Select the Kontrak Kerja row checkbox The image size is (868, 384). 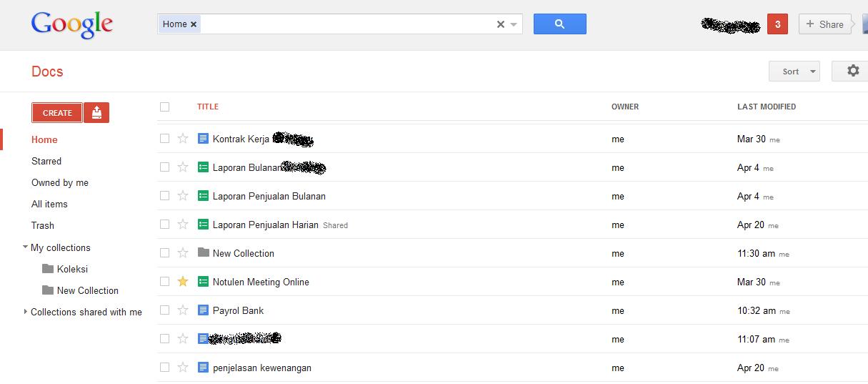(x=164, y=139)
